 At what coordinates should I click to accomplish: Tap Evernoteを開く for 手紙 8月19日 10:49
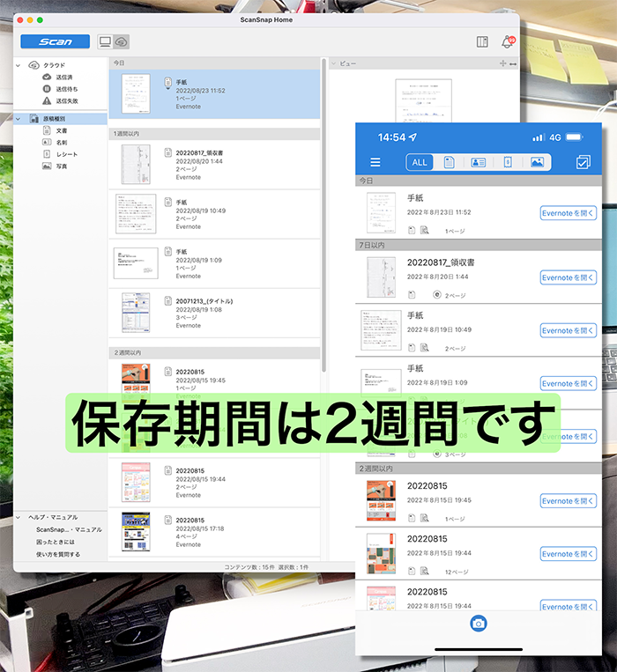[569, 330]
